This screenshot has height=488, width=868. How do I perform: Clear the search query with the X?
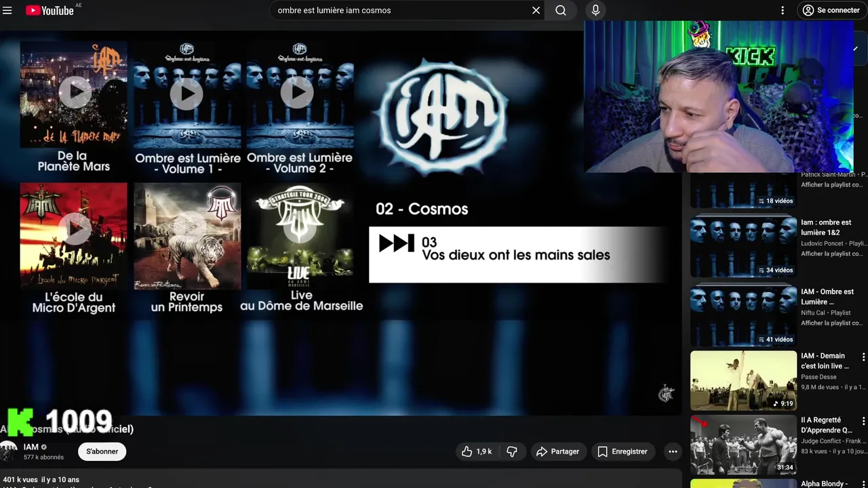click(x=536, y=10)
